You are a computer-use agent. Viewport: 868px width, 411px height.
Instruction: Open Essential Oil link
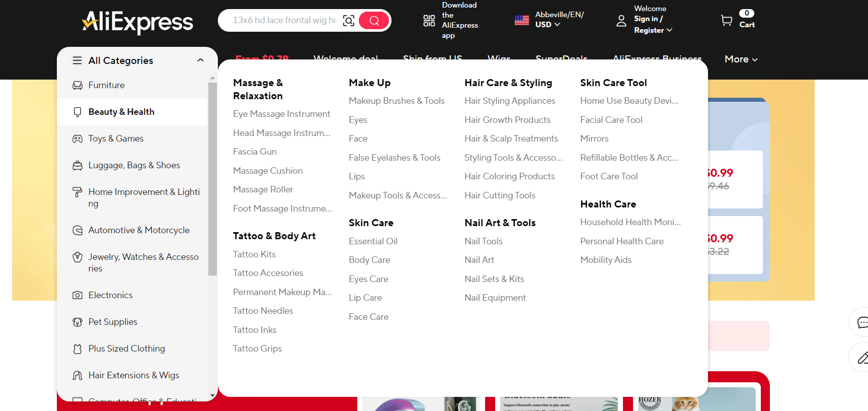pyautogui.click(x=373, y=241)
